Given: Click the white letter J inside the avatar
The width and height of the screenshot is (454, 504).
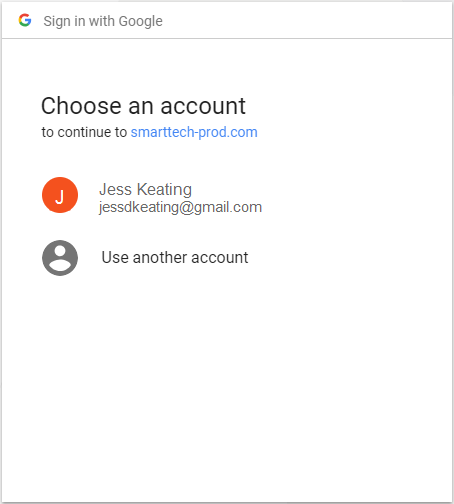Looking at the screenshot, I should pos(60,196).
